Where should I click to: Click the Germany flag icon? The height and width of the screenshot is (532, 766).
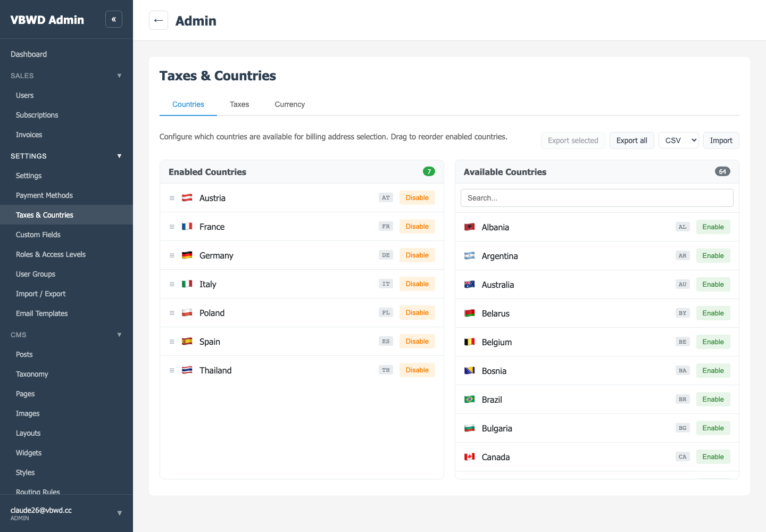point(187,255)
